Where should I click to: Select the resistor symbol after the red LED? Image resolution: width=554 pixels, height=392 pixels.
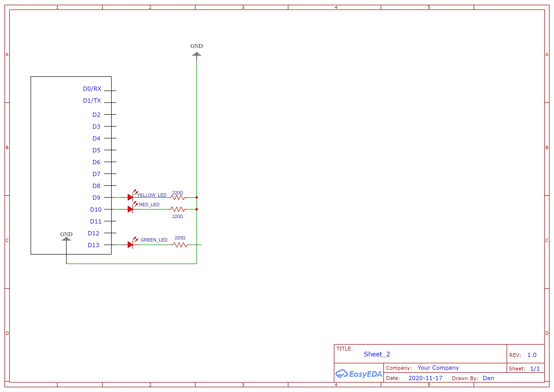(177, 209)
